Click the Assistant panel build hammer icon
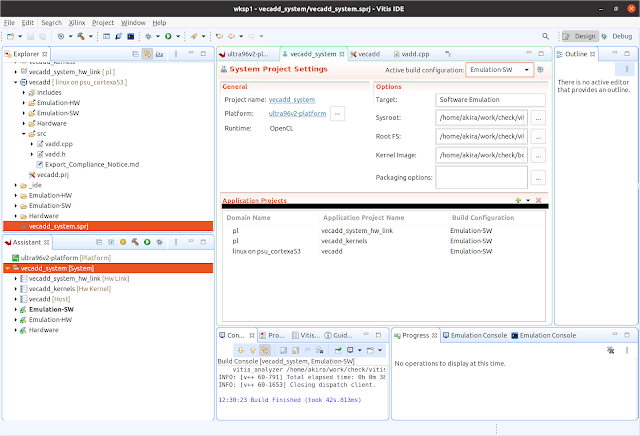640x436 pixels. pyautogui.click(x=135, y=242)
